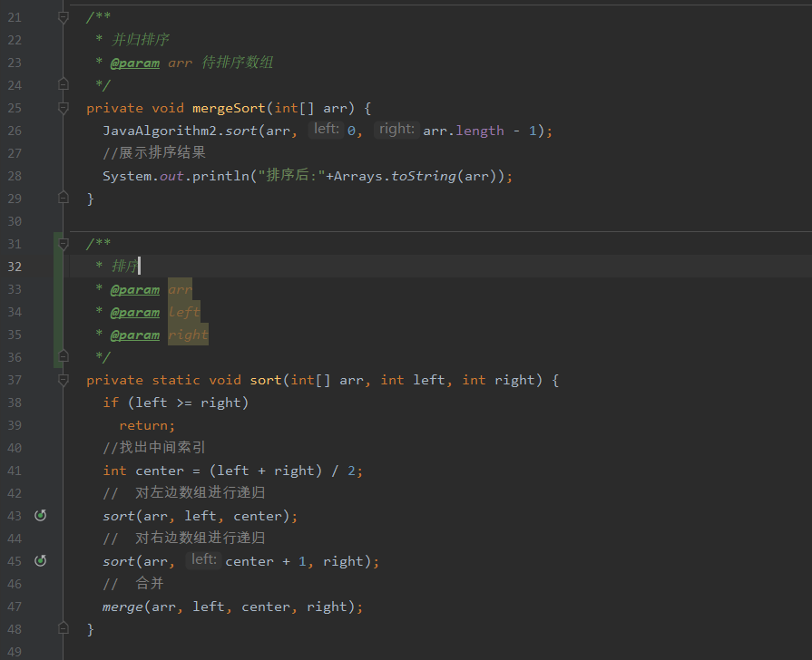Click the comment '对左边数组进行递归'
Viewport: 812px width, 660px height.
point(201,492)
